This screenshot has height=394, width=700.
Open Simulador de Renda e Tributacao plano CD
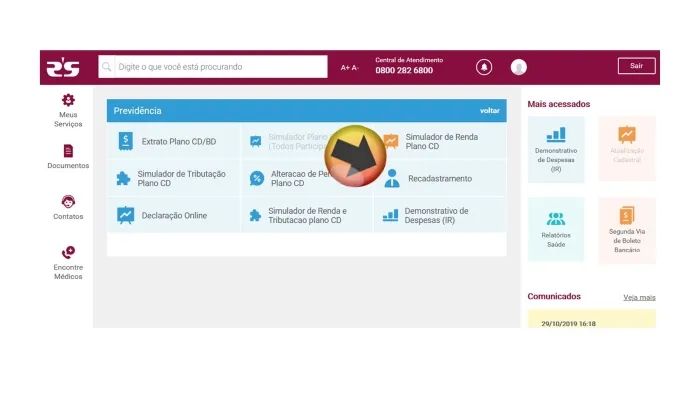pyautogui.click(x=307, y=216)
